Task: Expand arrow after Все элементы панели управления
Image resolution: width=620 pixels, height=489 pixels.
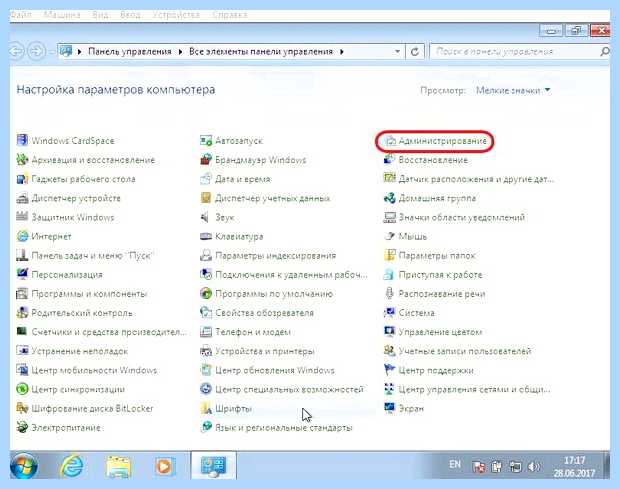Action: tap(342, 52)
